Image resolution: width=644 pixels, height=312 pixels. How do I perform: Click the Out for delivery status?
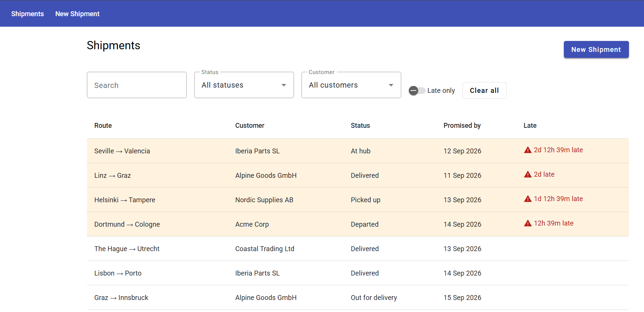[x=374, y=298]
